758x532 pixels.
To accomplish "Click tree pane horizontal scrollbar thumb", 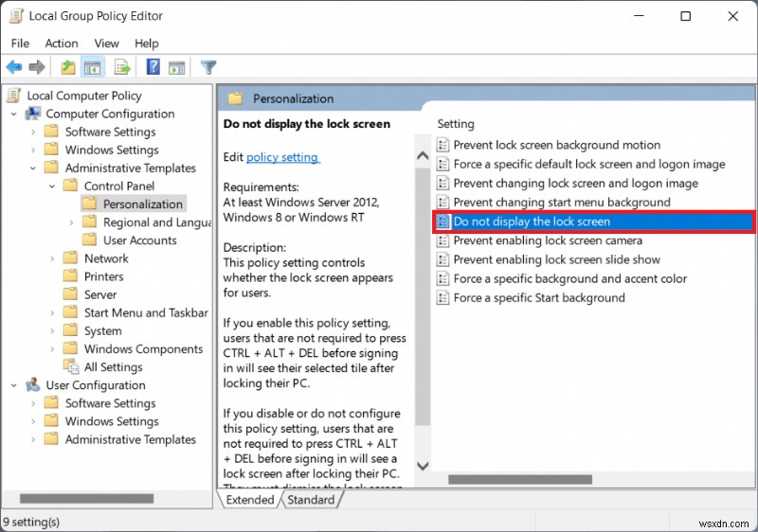I will (x=87, y=498).
